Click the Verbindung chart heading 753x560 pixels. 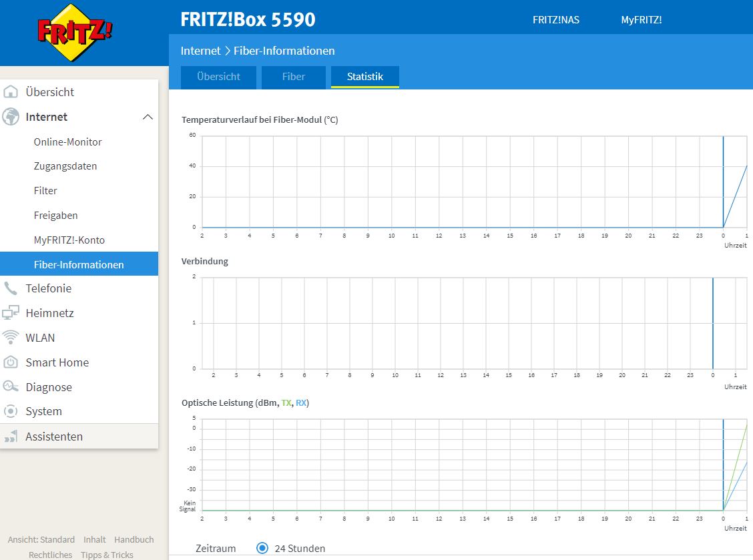pyautogui.click(x=204, y=261)
